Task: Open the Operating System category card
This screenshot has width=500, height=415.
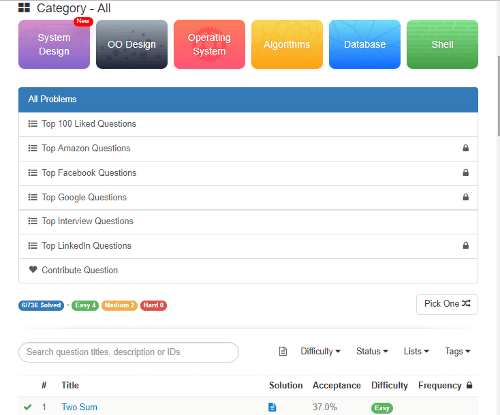Action: [x=209, y=44]
